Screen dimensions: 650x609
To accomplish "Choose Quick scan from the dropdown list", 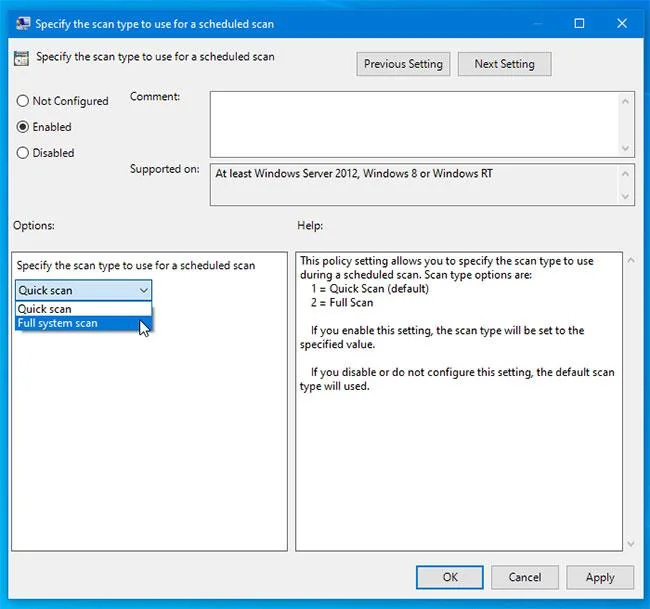I will click(84, 309).
